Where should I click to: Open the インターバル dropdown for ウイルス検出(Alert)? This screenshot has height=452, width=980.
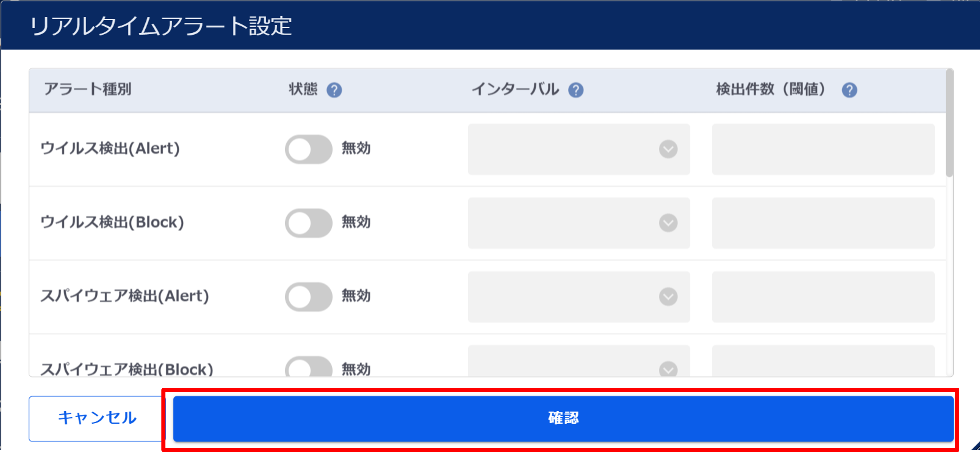click(x=579, y=149)
